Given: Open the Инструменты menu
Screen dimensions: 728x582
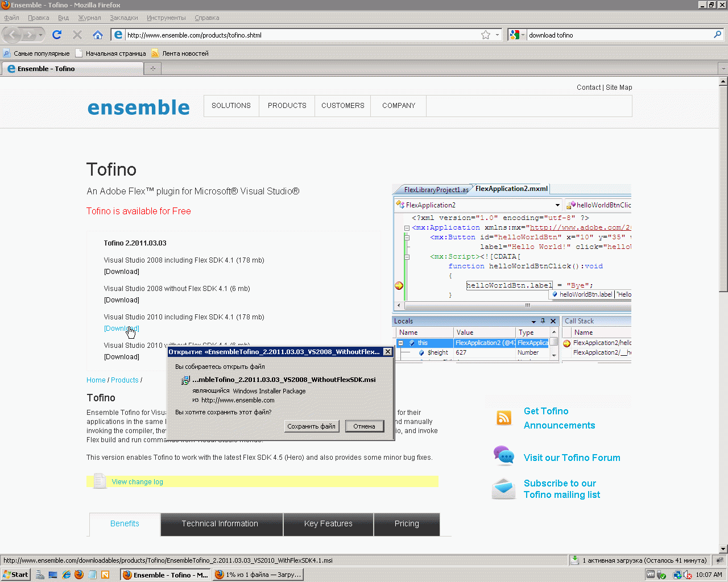Looking at the screenshot, I should 166,18.
